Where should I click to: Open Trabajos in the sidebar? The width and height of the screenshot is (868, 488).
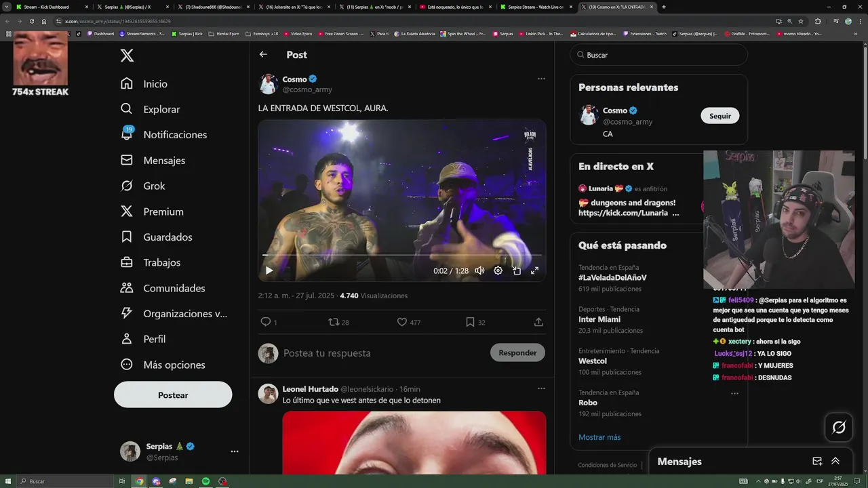click(x=151, y=262)
